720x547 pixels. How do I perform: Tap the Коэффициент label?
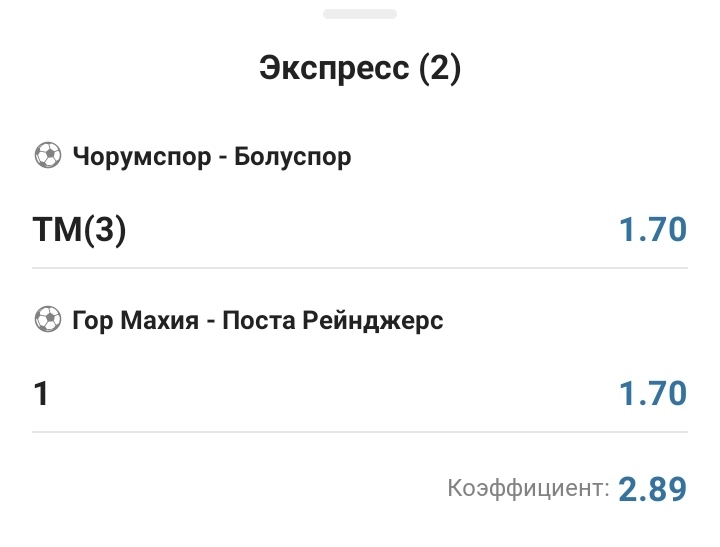pyautogui.click(x=528, y=489)
